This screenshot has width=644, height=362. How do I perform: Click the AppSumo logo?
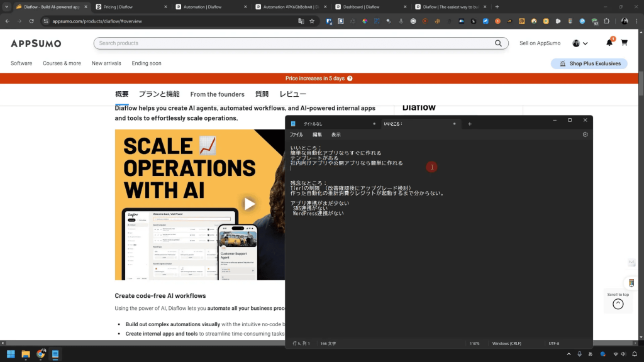pos(36,43)
